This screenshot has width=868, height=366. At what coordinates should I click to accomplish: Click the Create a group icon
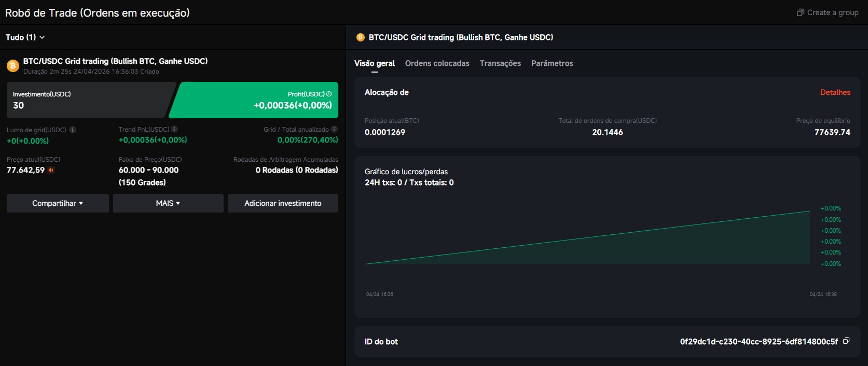[x=801, y=12]
